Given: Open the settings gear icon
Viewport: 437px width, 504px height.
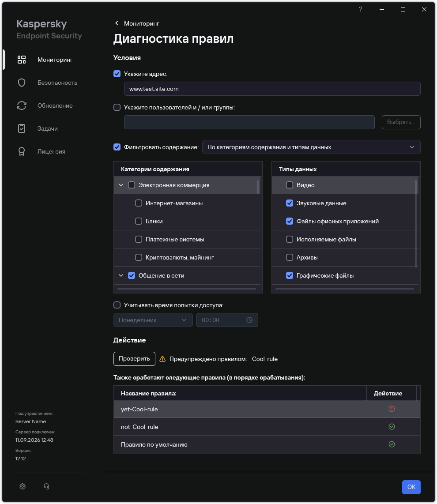Looking at the screenshot, I should click(x=23, y=486).
